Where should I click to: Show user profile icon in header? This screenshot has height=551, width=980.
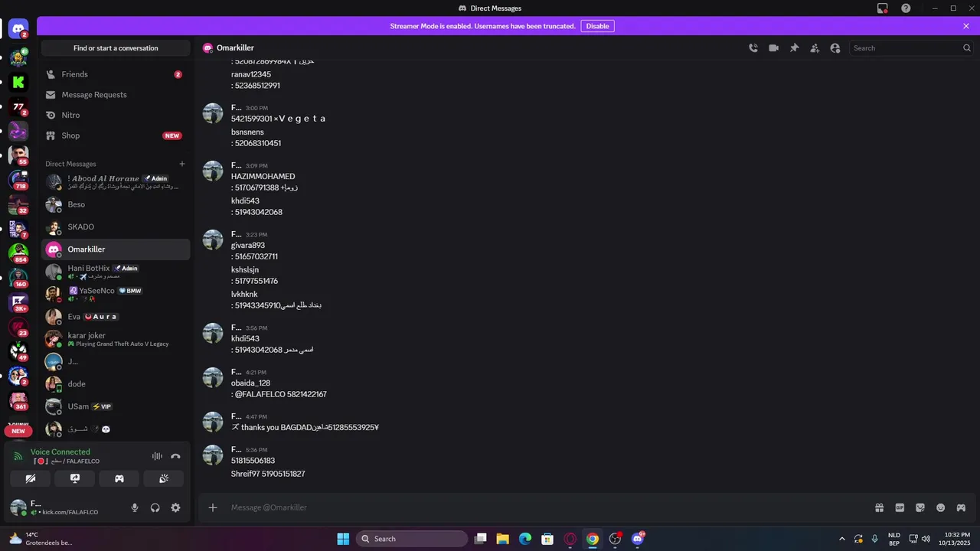tap(835, 48)
